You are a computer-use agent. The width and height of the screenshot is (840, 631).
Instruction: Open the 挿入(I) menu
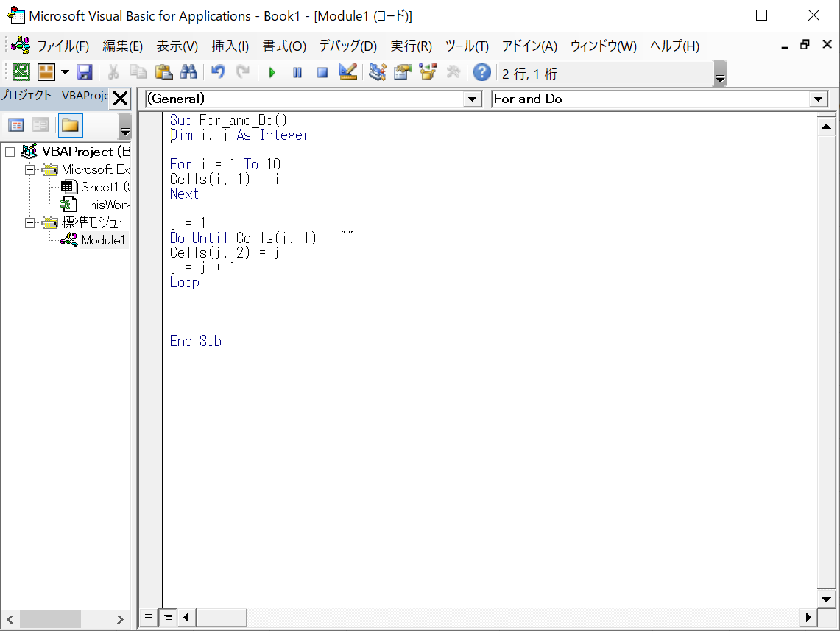tap(230, 46)
